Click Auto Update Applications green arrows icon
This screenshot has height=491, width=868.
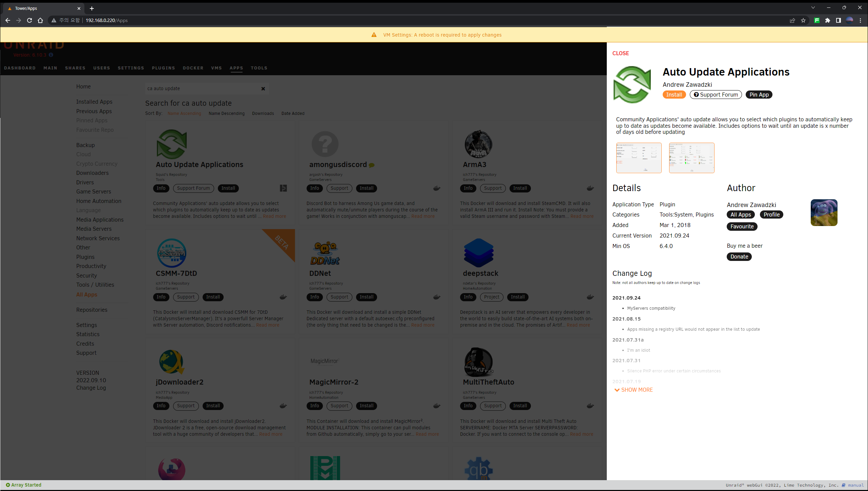coord(172,144)
